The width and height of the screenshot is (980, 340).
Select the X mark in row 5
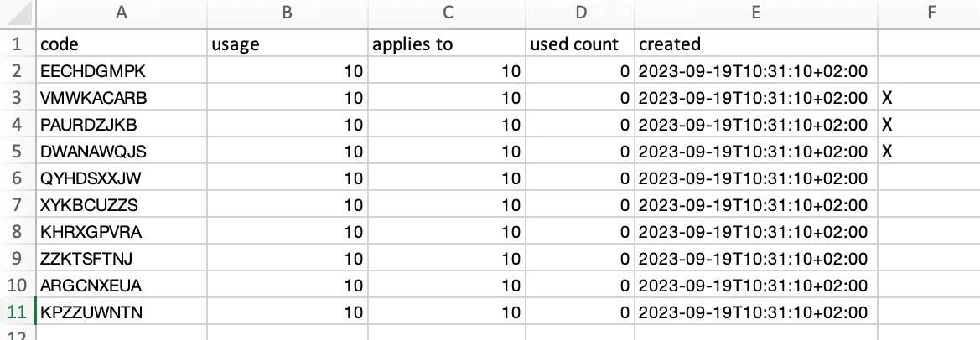point(886,152)
